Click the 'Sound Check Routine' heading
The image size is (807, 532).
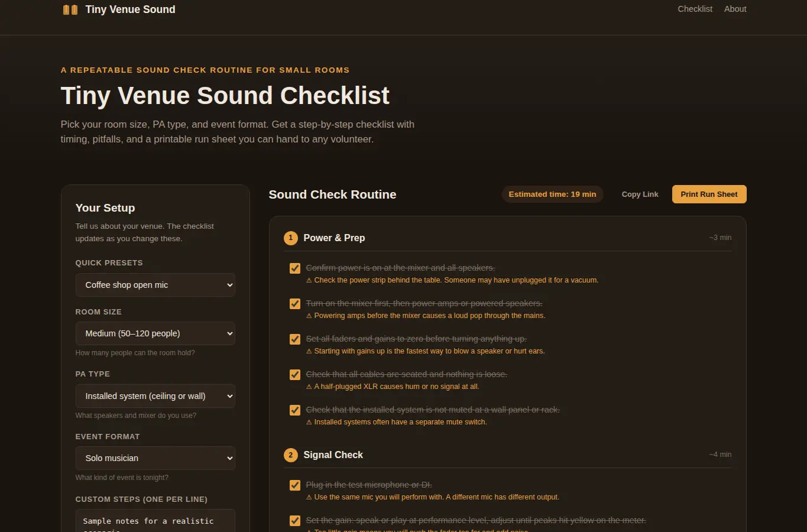pos(332,194)
